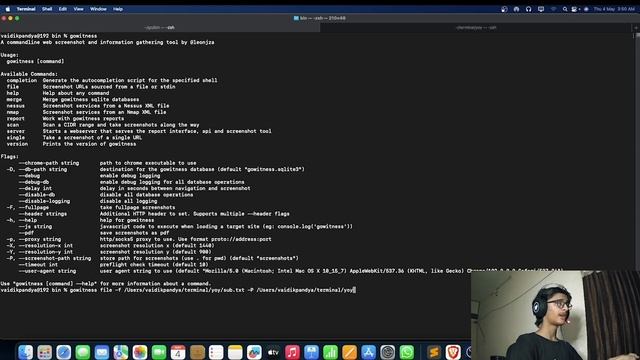Open App Store dock icon
This screenshot has width=640, height=360.
click(x=368, y=352)
